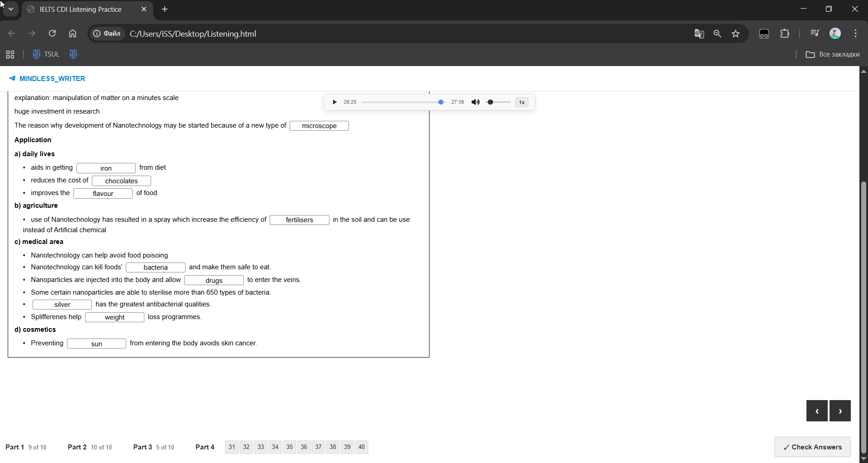Bookmark this page with the star
The width and height of the screenshot is (868, 463).
(736, 33)
